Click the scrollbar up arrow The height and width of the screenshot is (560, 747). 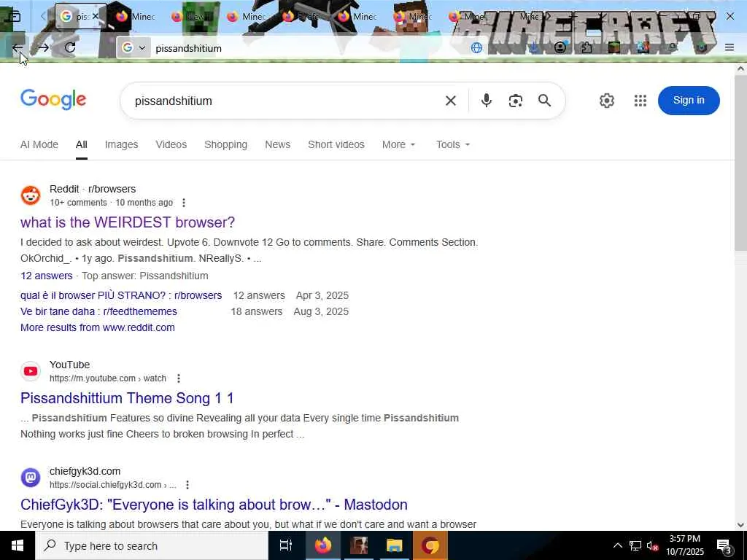(740, 69)
